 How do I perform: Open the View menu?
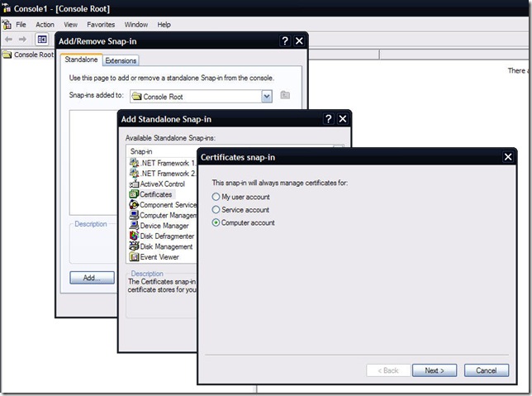70,25
